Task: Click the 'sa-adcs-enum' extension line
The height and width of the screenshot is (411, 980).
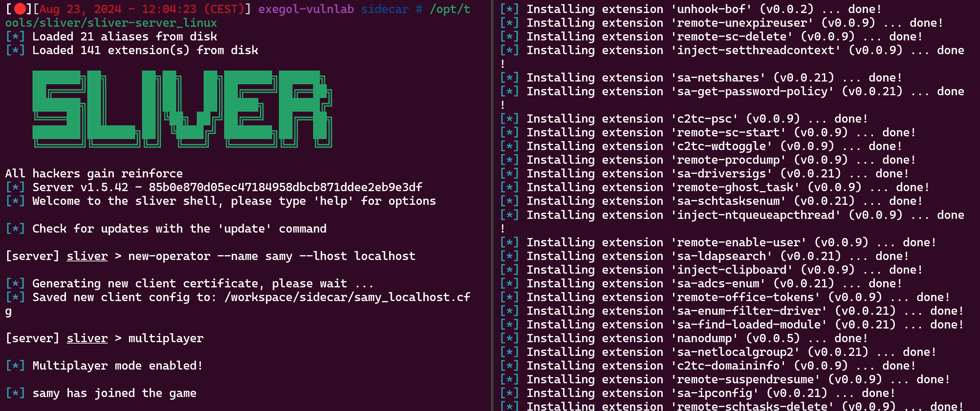Action: click(x=701, y=283)
